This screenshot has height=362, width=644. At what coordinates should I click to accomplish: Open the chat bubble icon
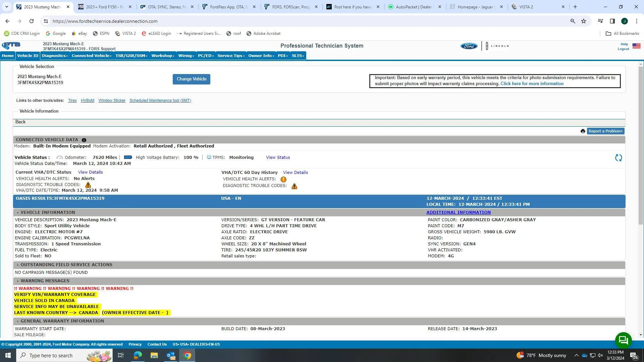pos(623,340)
